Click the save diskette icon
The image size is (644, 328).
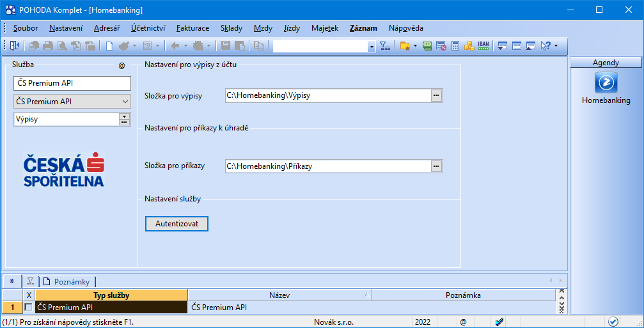[x=226, y=46]
